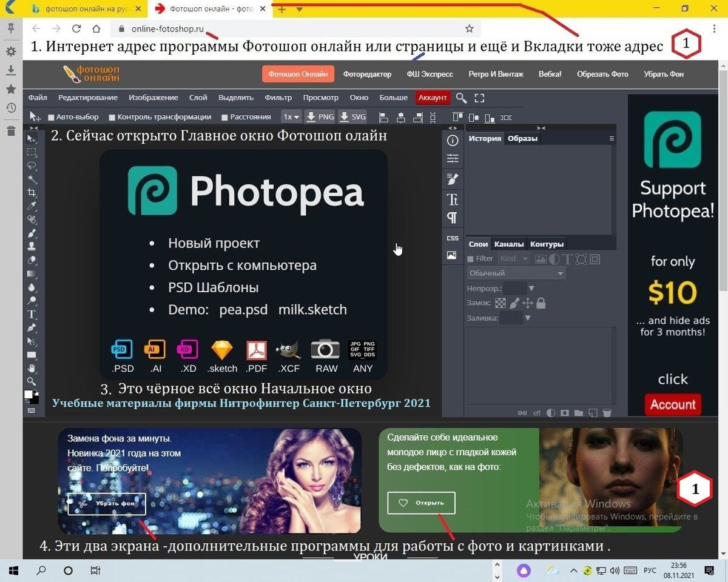The width and height of the screenshot is (728, 582).
Task: Select the Brush tool
Action: click(32, 233)
